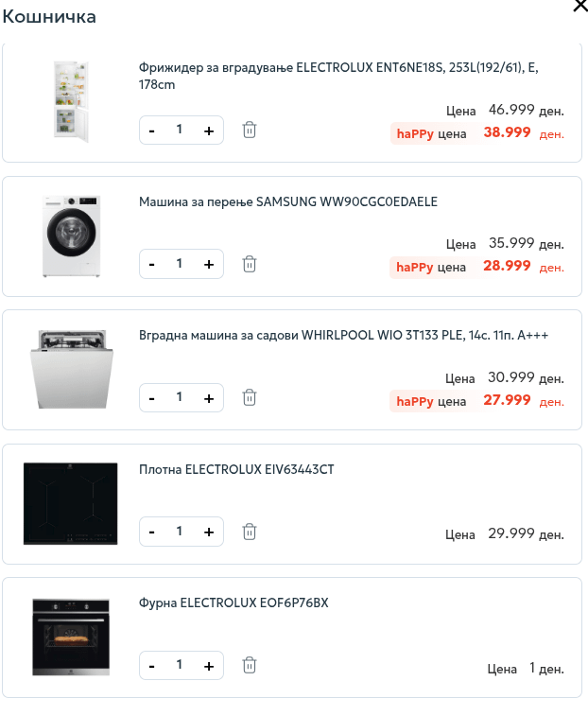Decrease ELECTROLUX oven quantity
Image resolution: width=588 pixels, height=716 pixels.
tap(152, 666)
